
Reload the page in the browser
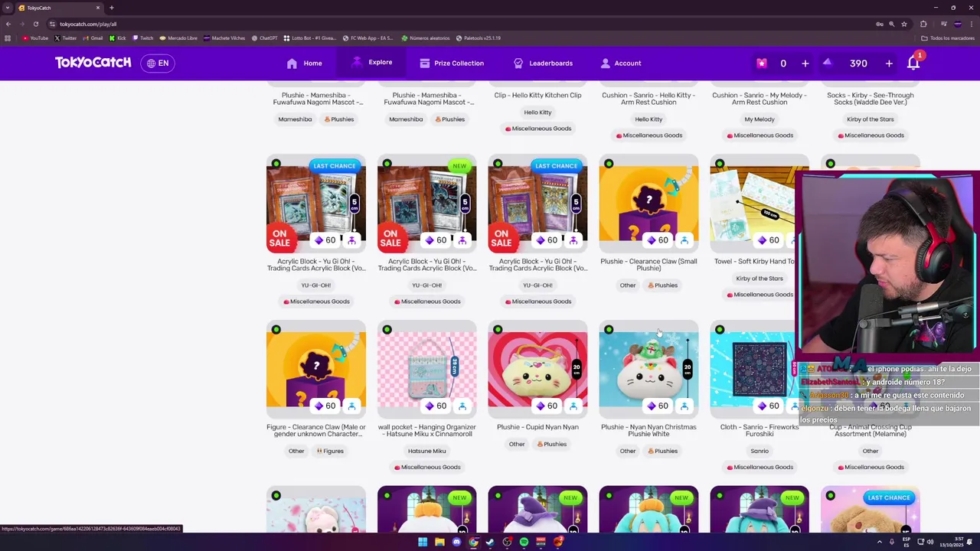coord(35,24)
